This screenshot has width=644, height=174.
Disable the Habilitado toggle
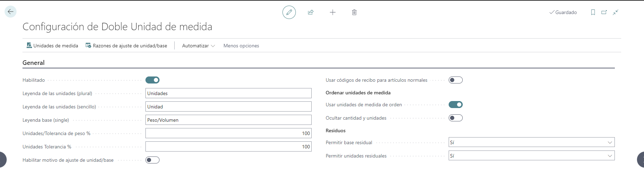point(152,80)
